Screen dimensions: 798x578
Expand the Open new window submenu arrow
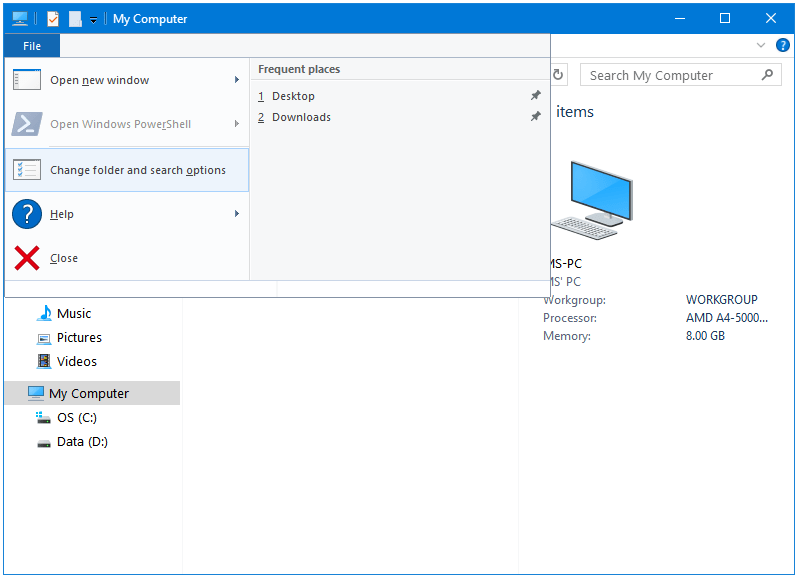click(x=237, y=79)
